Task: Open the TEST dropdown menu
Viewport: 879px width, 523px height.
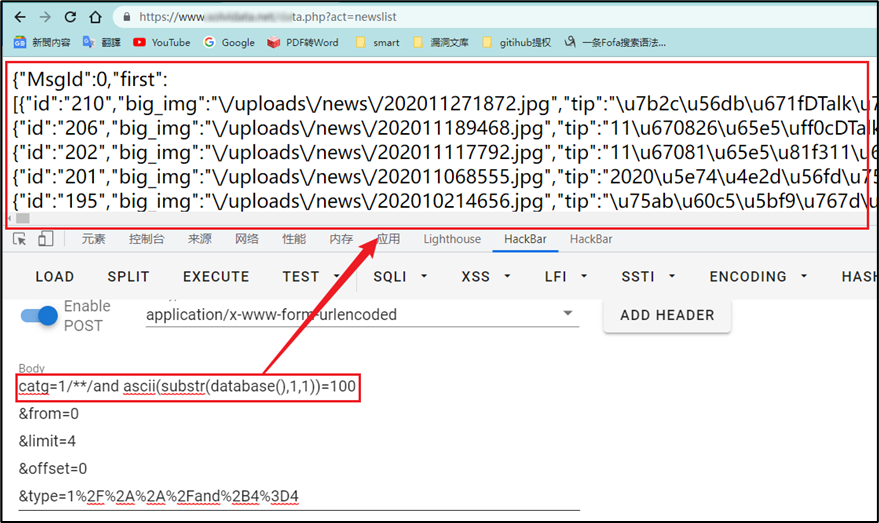Action: coord(311,277)
